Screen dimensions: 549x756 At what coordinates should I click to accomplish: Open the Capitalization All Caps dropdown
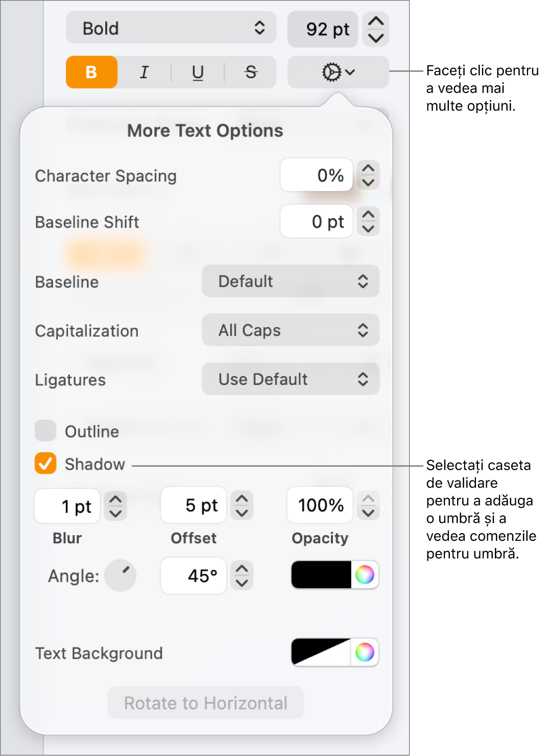click(x=291, y=330)
